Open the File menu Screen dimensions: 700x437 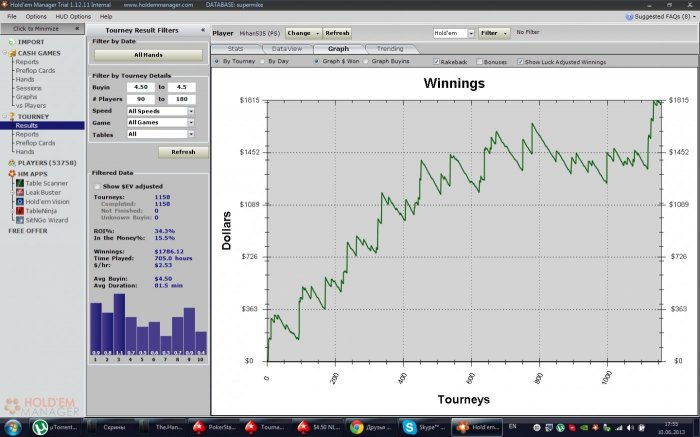pos(12,17)
